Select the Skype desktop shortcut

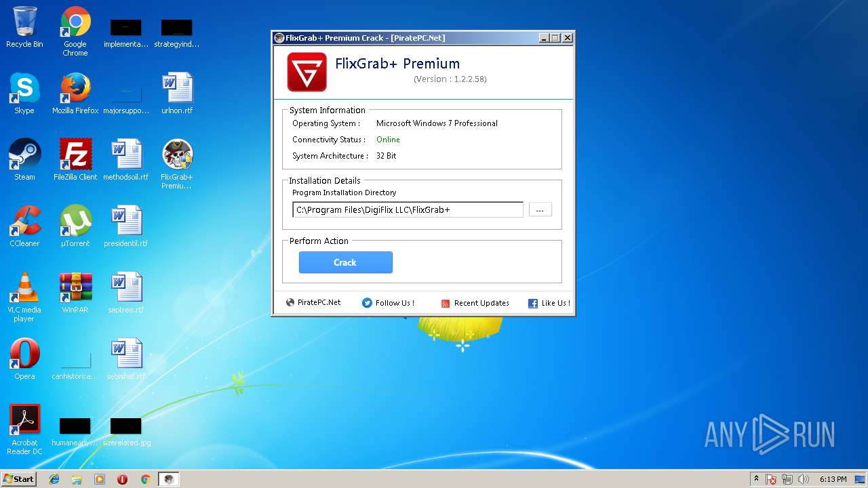pyautogui.click(x=24, y=94)
